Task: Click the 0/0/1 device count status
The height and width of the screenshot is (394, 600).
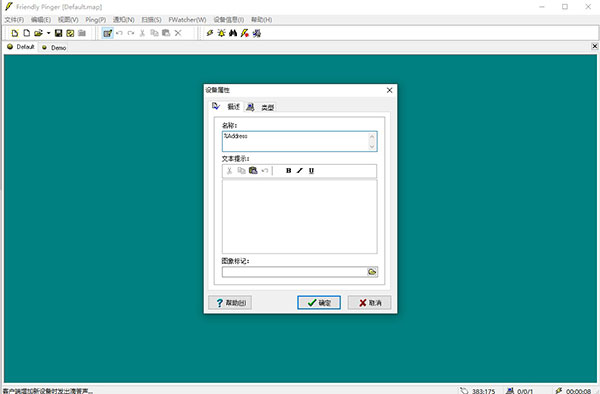Action: coord(525,391)
